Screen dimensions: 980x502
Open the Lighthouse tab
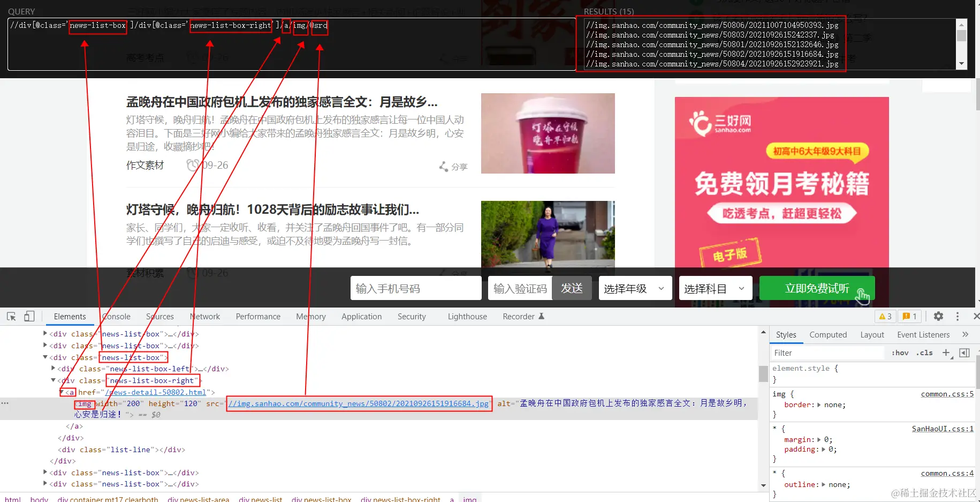[x=467, y=317]
